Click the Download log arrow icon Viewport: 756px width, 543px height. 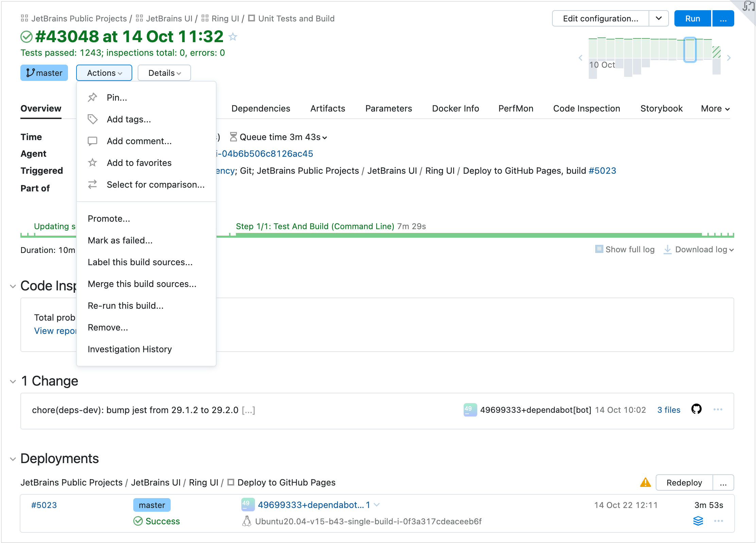pos(667,250)
